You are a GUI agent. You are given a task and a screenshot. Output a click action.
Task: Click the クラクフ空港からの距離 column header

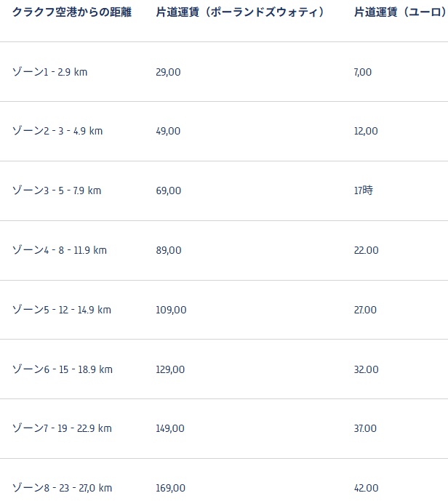(x=72, y=13)
